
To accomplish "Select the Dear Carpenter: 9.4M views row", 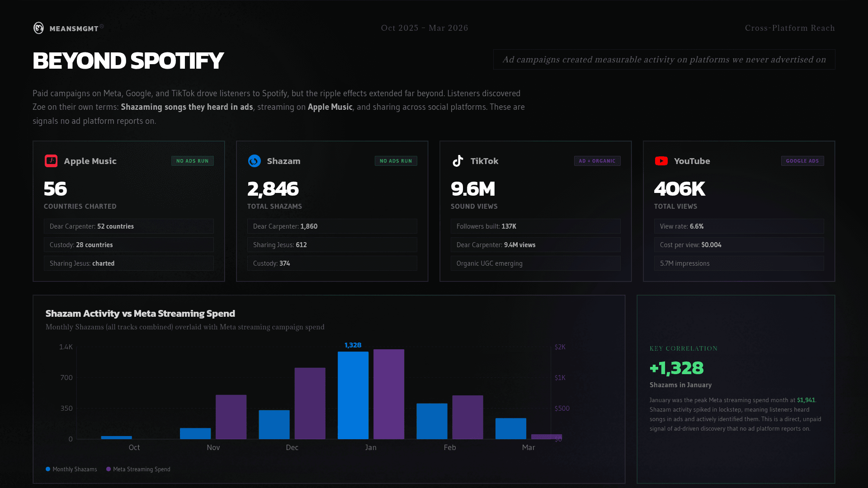I will [x=536, y=245].
